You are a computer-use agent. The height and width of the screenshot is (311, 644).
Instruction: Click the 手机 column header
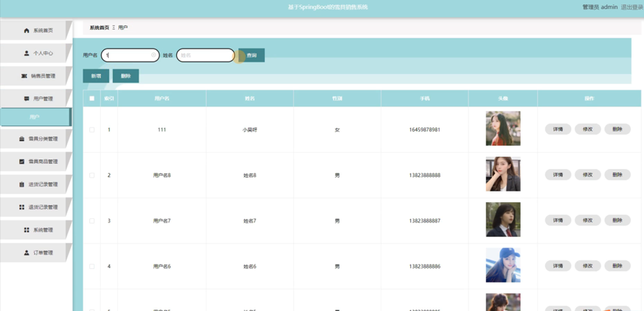(425, 99)
